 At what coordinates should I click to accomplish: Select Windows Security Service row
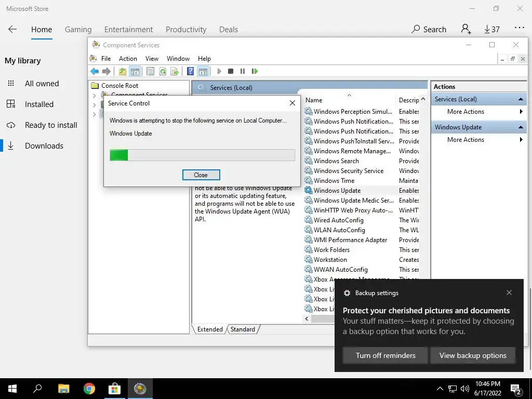349,170
